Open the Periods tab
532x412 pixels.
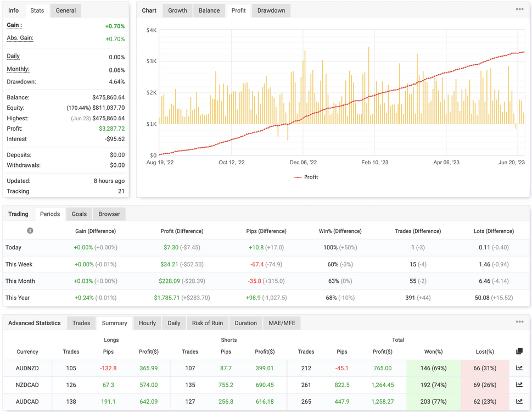(50, 214)
